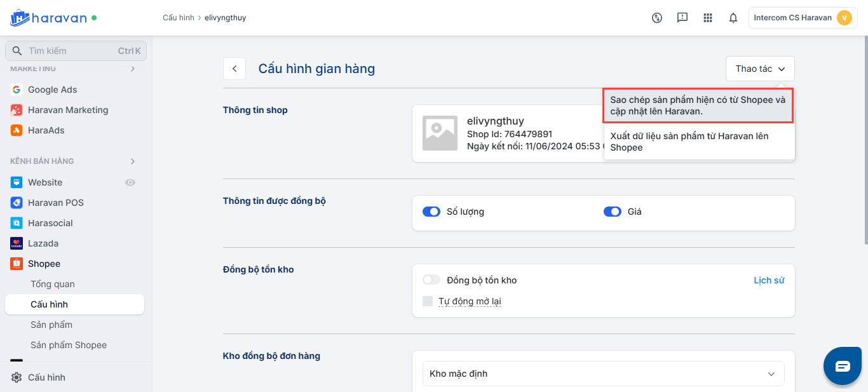Click the notification bell icon
Image resolution: width=868 pixels, height=392 pixels.
[x=733, y=18]
